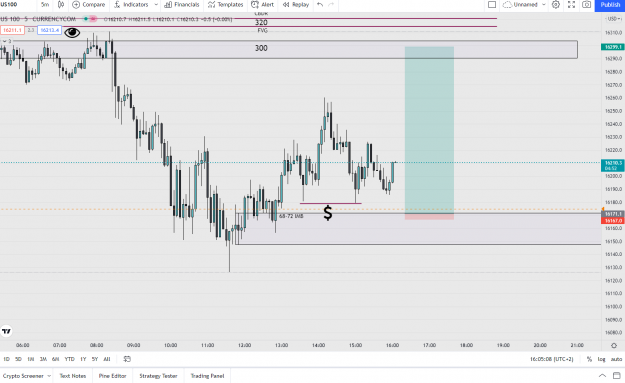Viewport: 625px width, 383px height.
Task: Redo the last chart action
Action: tap(331, 5)
